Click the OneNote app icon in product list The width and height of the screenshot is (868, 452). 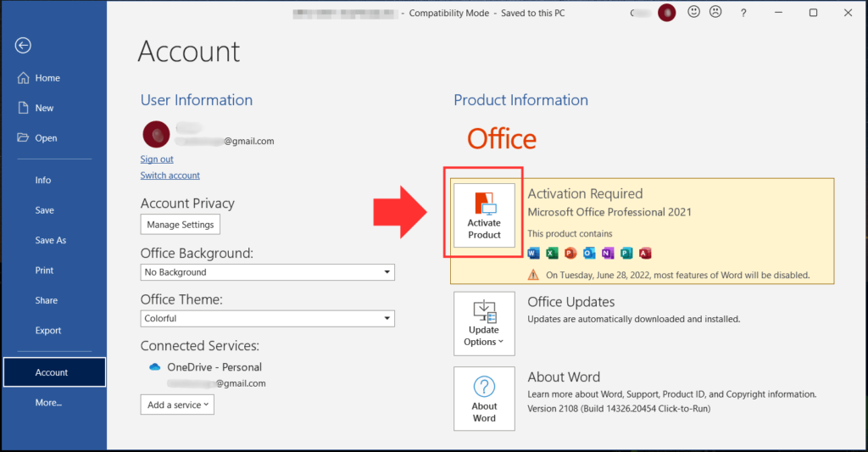608,254
